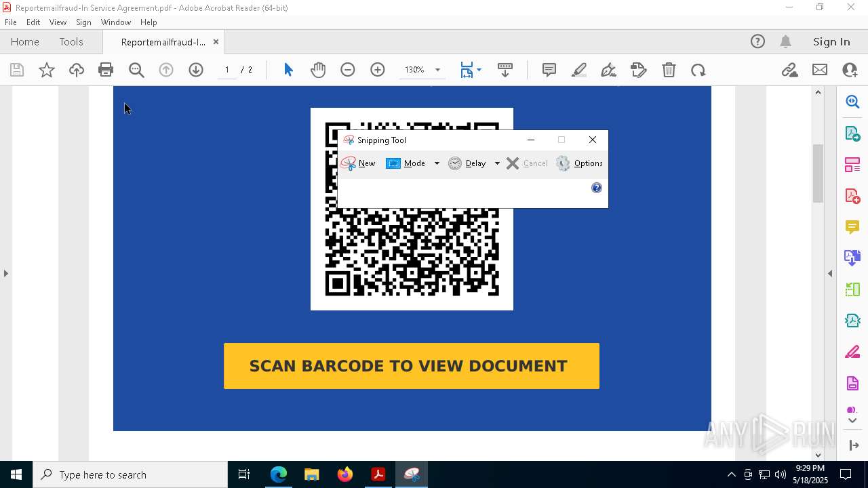The width and height of the screenshot is (868, 488).
Task: Click the page number input field
Action: coord(227,70)
